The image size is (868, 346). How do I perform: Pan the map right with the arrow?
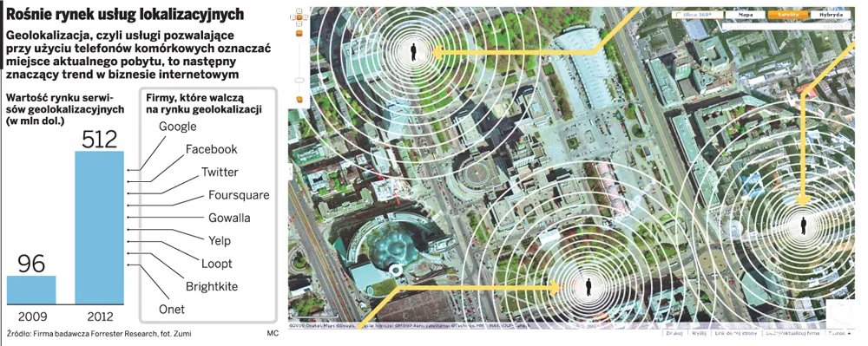[x=306, y=17]
